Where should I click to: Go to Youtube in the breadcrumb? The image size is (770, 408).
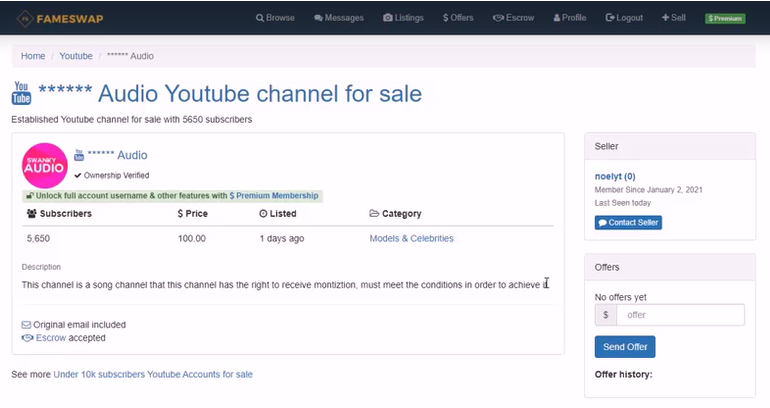coord(76,56)
